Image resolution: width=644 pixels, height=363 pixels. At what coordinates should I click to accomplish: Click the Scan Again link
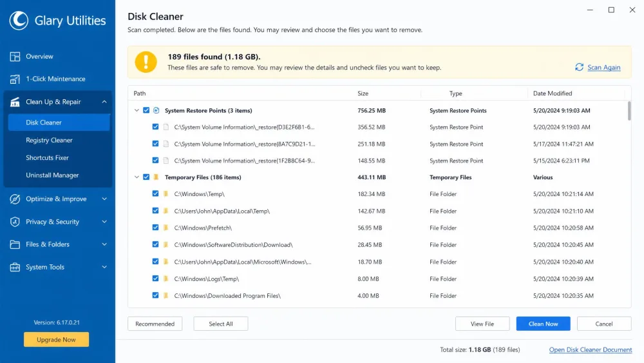[604, 68]
